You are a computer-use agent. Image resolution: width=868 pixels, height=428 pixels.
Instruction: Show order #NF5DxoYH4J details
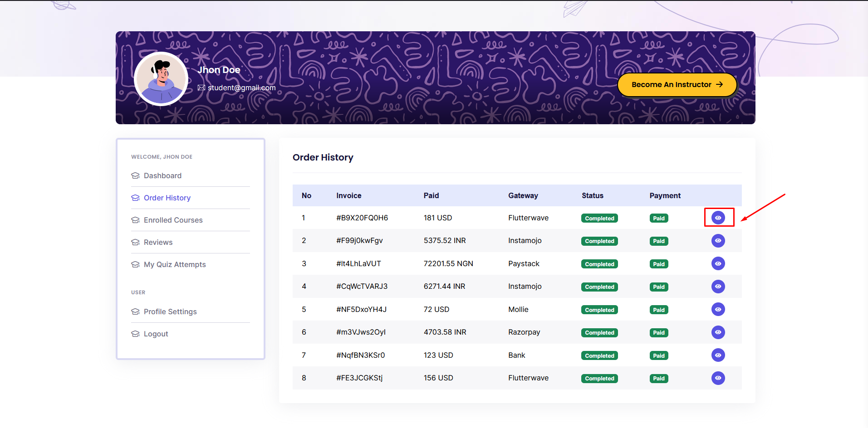tap(718, 309)
